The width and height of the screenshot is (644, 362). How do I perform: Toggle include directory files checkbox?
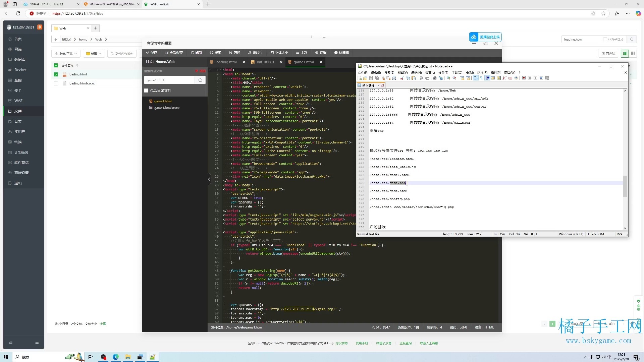[146, 90]
